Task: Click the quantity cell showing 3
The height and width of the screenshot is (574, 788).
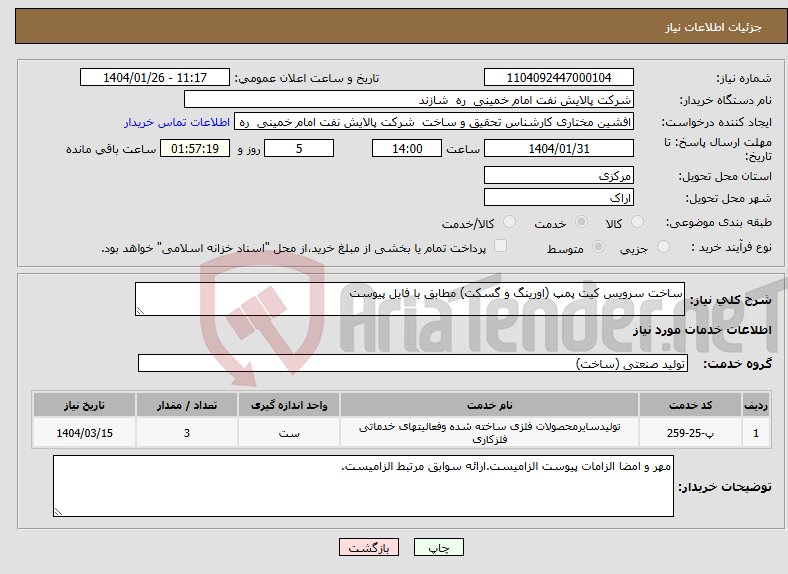Action: tap(186, 432)
